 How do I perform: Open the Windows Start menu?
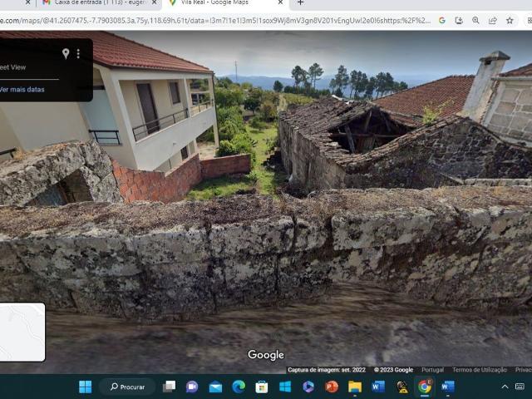[85, 387]
